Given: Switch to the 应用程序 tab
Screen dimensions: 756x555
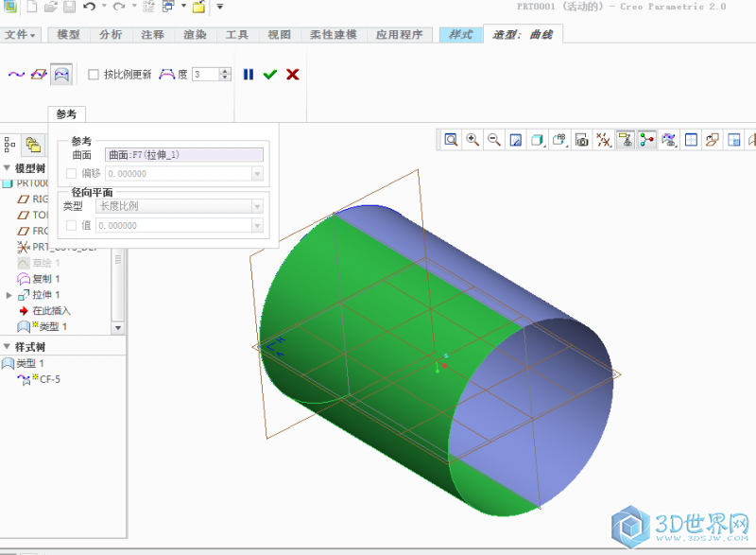Looking at the screenshot, I should (399, 35).
